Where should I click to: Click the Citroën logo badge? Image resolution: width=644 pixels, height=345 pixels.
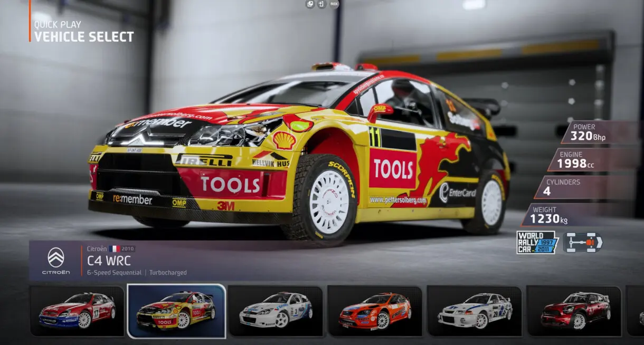(x=56, y=261)
